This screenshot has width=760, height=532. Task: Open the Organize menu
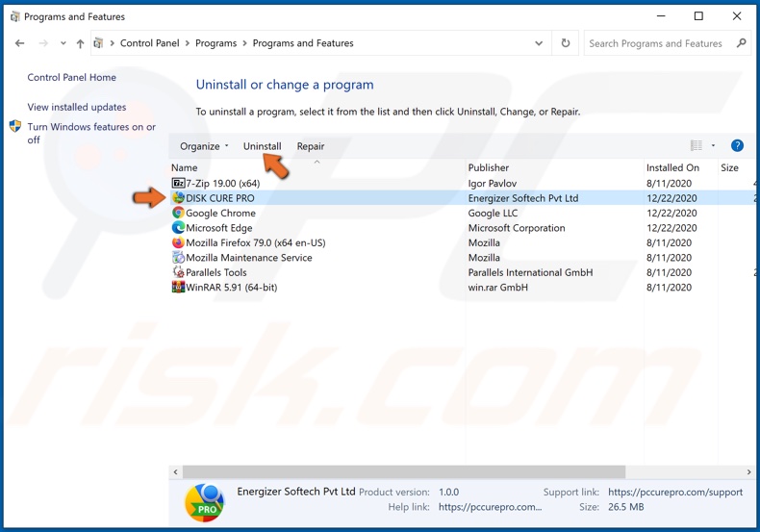point(204,146)
